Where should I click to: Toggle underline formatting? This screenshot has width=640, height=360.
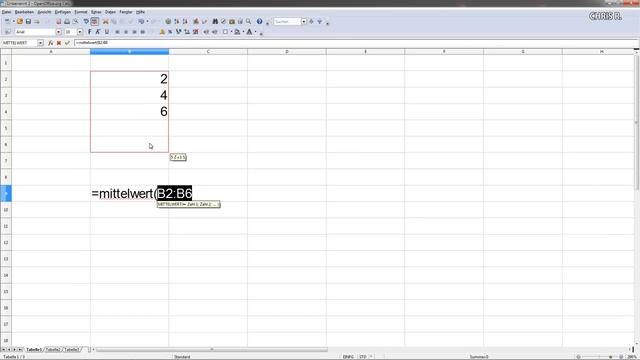coord(107,32)
